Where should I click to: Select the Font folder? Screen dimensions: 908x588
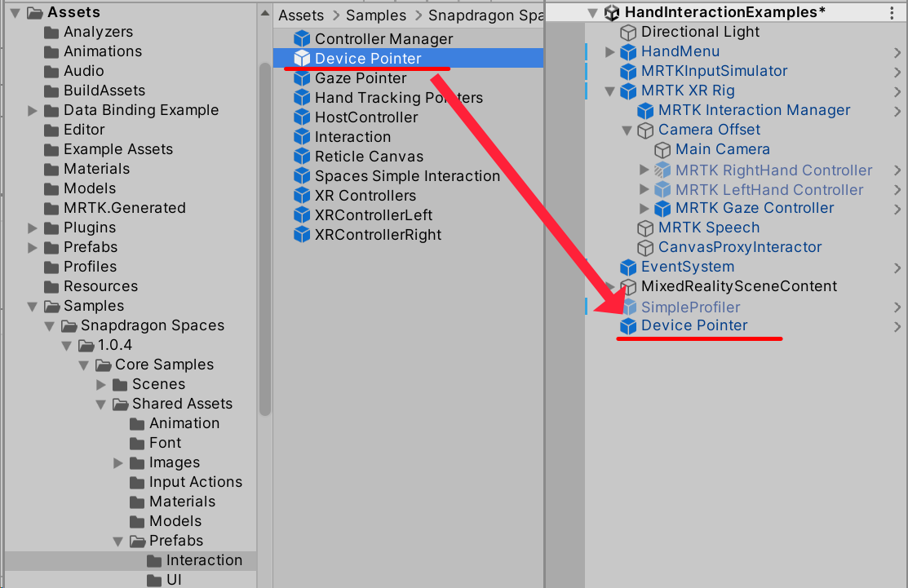coord(165,443)
